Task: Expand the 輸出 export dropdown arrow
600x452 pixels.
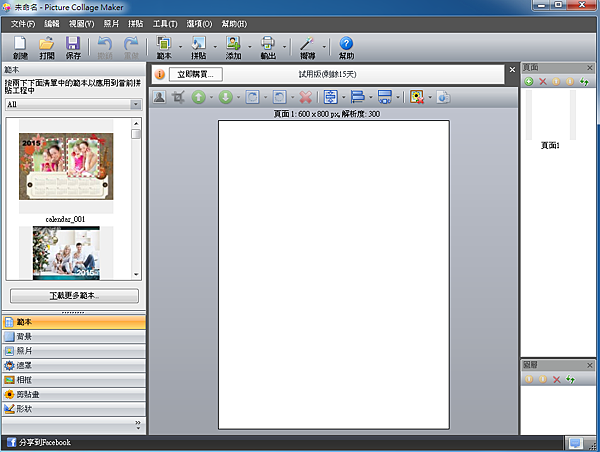Action: pyautogui.click(x=282, y=46)
